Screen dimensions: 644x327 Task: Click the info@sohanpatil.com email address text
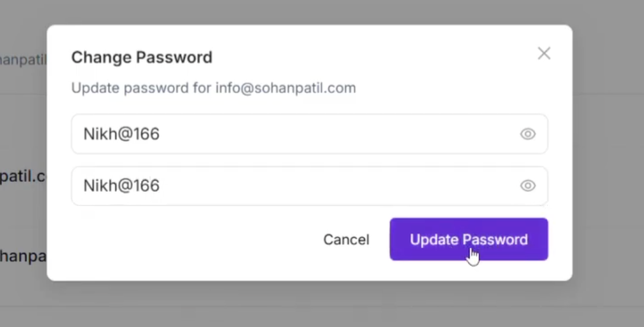click(285, 88)
